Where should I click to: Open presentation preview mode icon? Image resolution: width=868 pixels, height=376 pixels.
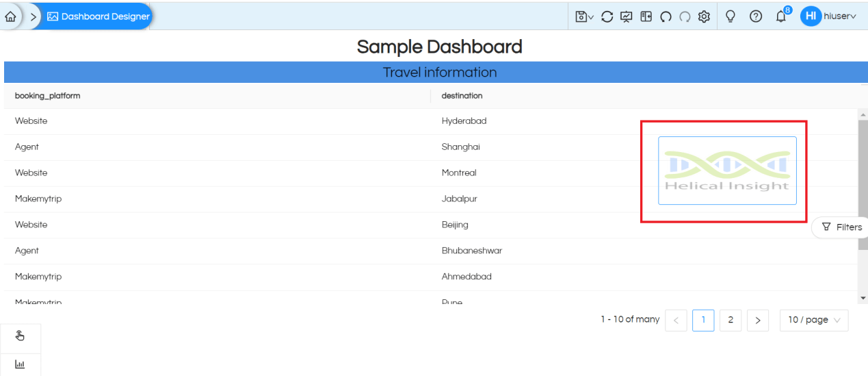click(x=626, y=16)
